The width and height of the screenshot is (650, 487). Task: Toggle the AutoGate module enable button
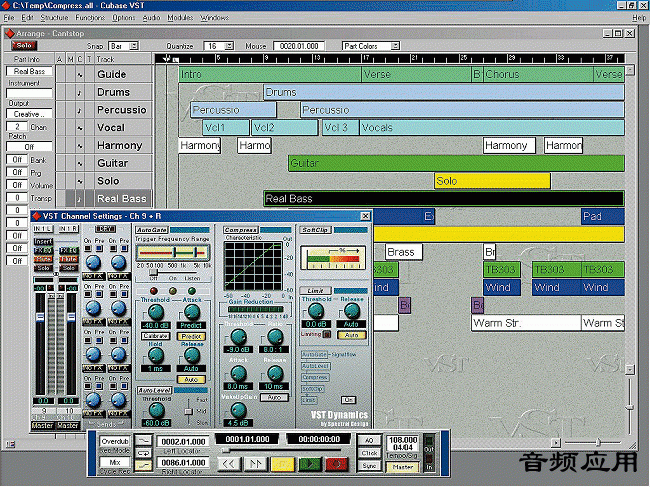(x=151, y=230)
